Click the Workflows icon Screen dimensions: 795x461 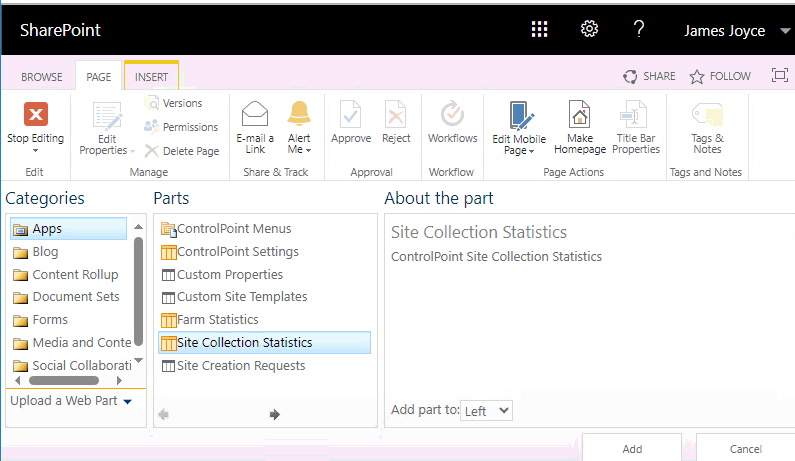point(452,114)
